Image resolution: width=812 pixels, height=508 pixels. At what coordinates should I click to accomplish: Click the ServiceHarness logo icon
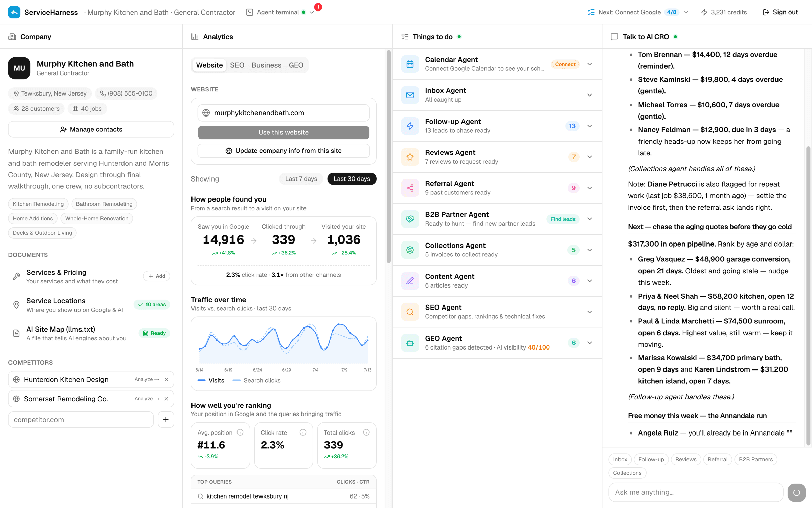click(14, 12)
